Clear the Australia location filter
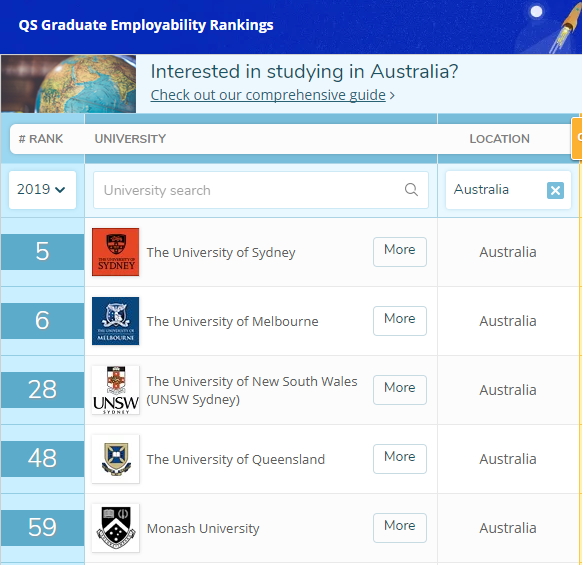 (x=555, y=190)
